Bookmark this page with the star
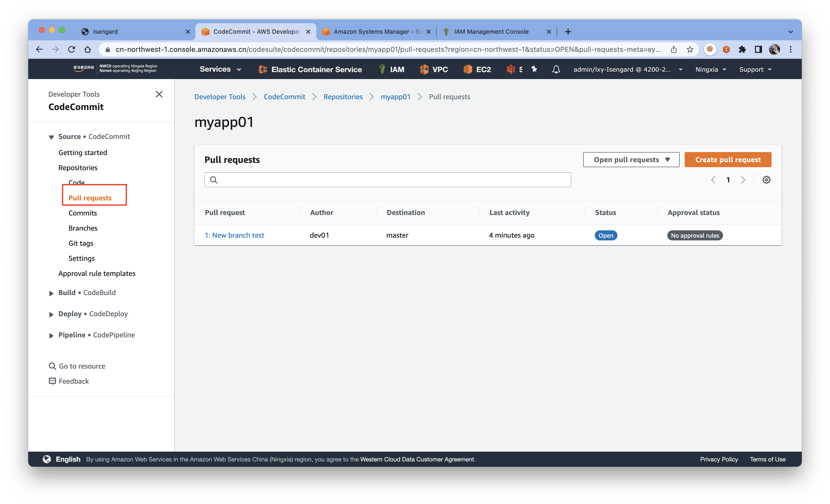Screen dimensions: 830x504 [x=690, y=50]
